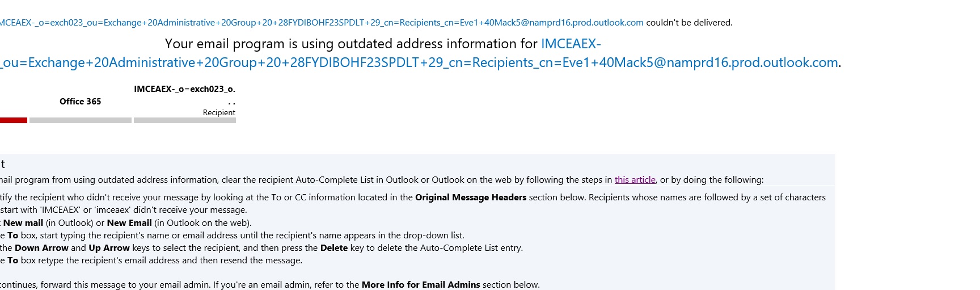Image resolution: width=980 pixels, height=290 pixels.
Task: Click the namprd16.prod.outlook.com address in the large heading
Action: [x=420, y=62]
